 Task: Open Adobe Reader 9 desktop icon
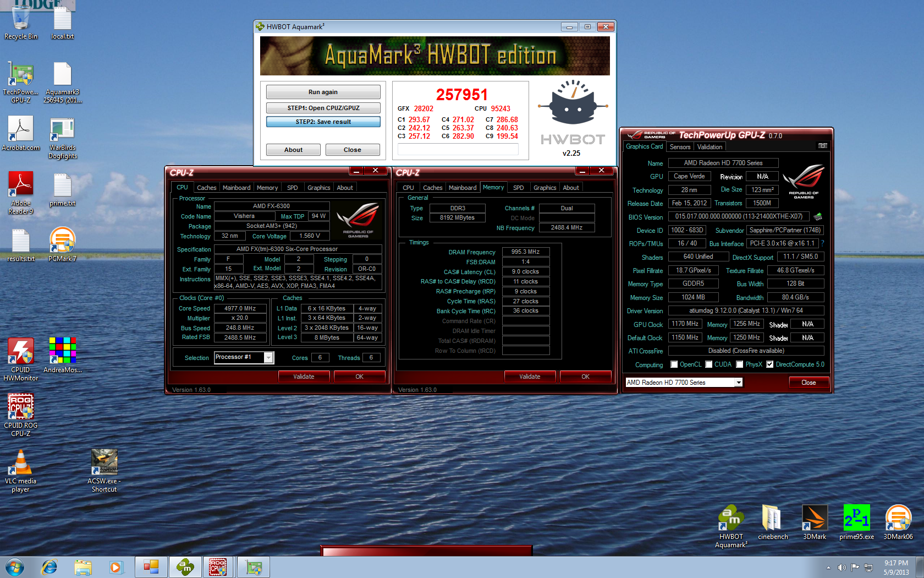(x=21, y=193)
